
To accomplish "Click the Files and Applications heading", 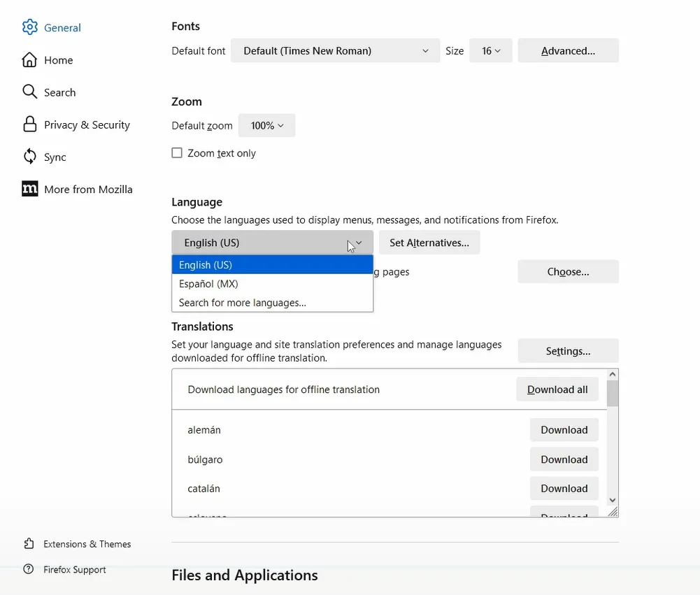I will (245, 575).
